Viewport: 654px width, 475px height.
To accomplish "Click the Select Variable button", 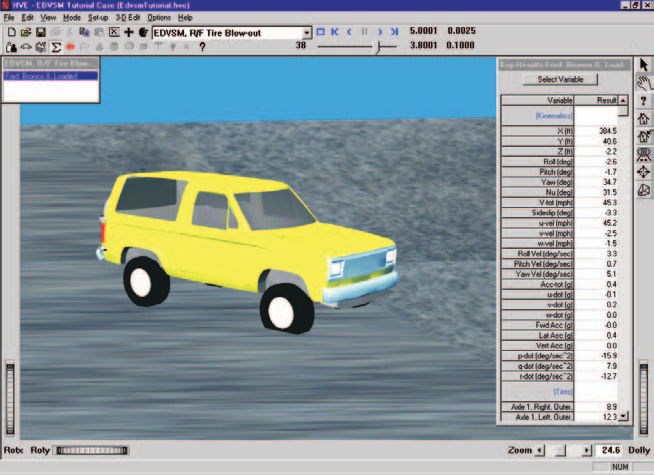I will click(560, 79).
